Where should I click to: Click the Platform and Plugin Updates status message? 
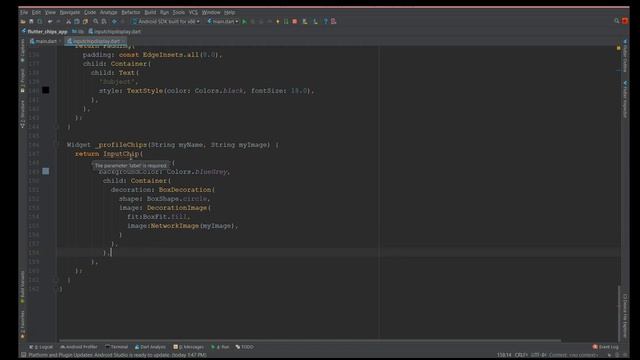118,355
